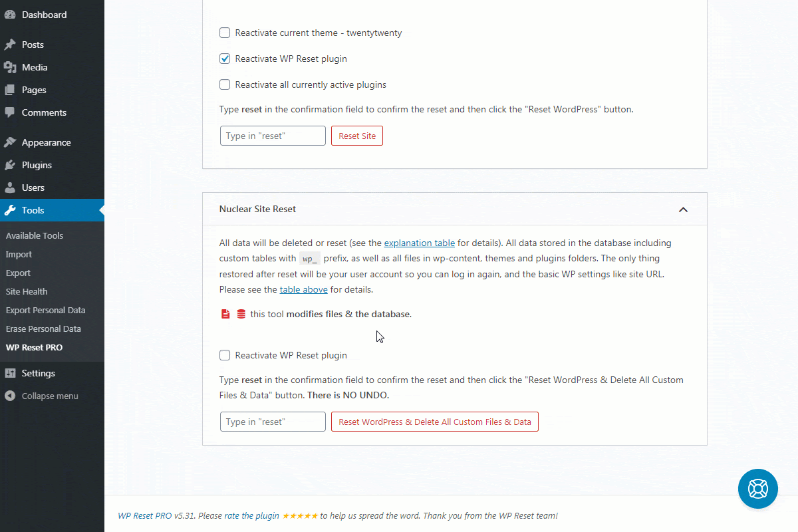Open Export submenu item
The image size is (798, 532).
point(18,273)
